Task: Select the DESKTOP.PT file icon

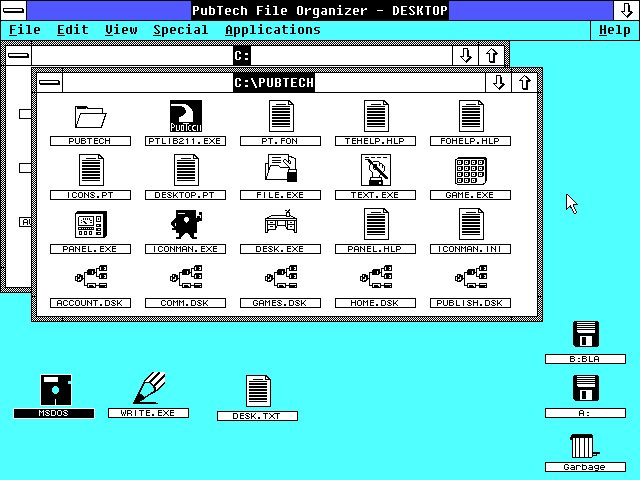Action: (186, 170)
